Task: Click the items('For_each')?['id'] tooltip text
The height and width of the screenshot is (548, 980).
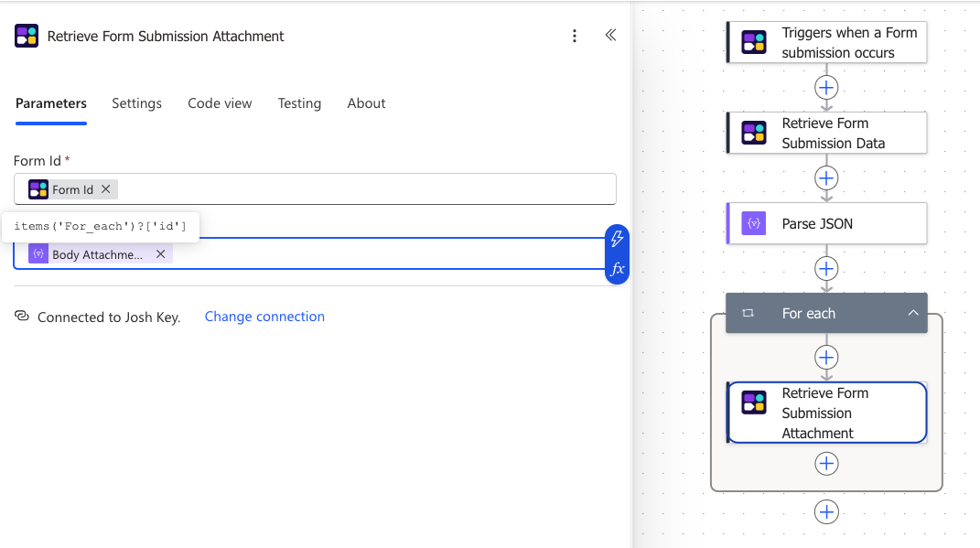Action: (100, 226)
